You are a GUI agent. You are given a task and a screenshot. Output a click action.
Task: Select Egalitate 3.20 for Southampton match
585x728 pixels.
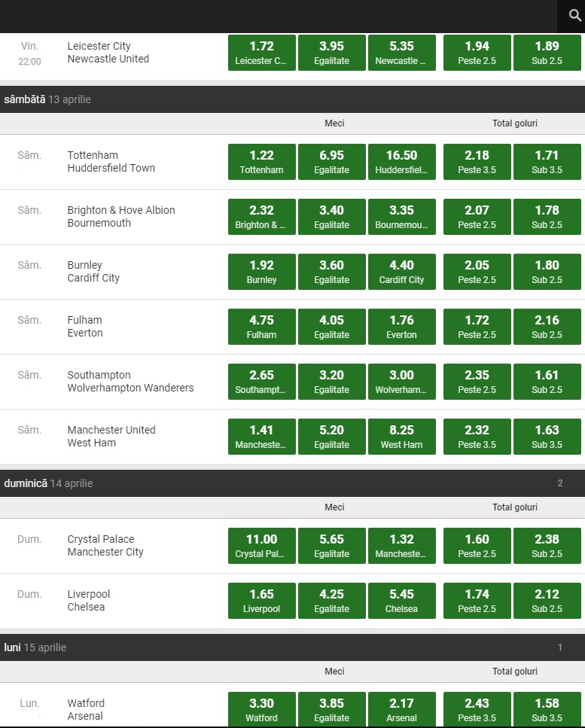tap(331, 382)
